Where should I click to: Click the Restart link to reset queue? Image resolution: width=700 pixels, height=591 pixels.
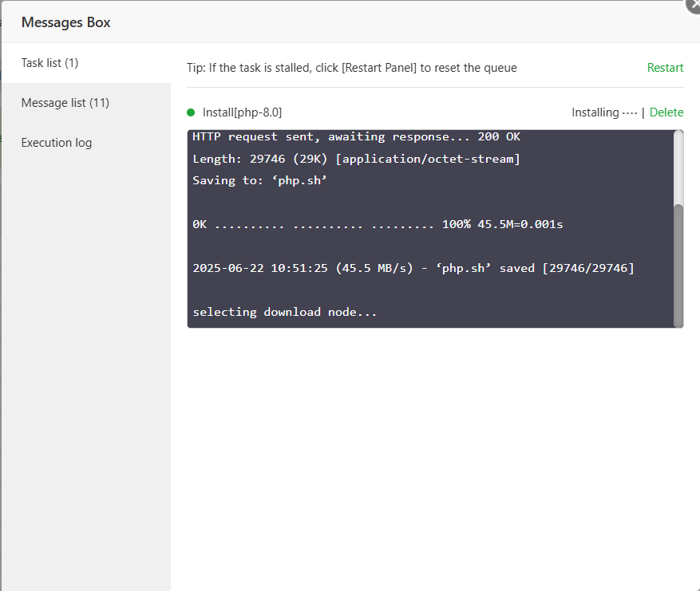point(665,68)
